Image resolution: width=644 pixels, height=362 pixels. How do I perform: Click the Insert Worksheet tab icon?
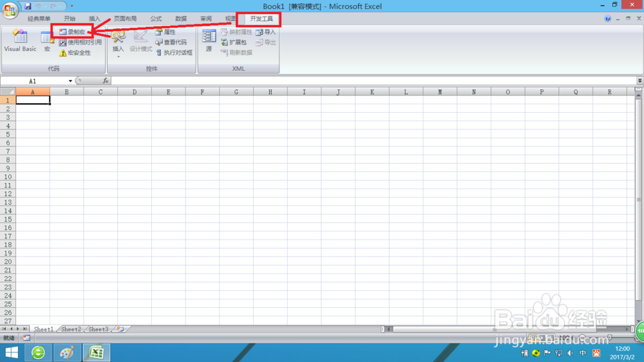120,329
